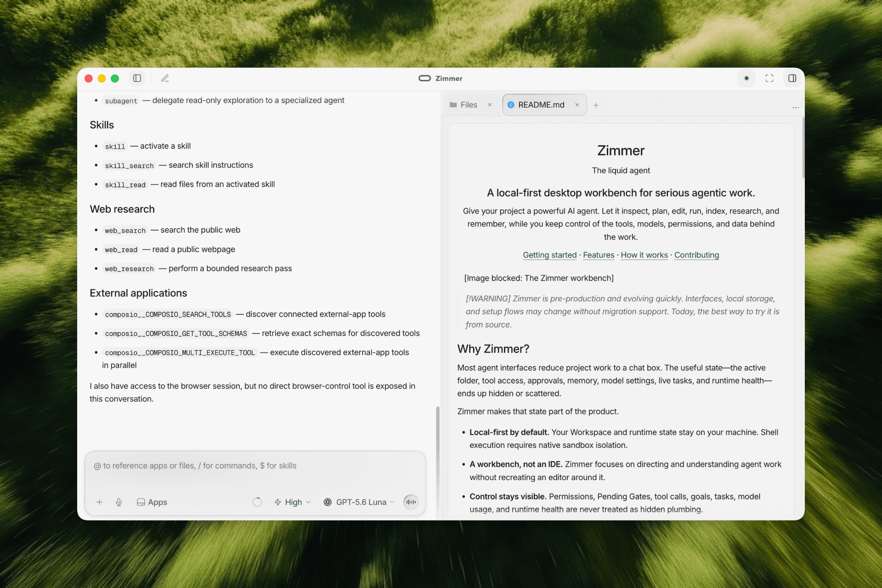Image resolution: width=882 pixels, height=588 pixels.
Task: Toggle the left sidebar panel icon
Action: click(x=137, y=79)
